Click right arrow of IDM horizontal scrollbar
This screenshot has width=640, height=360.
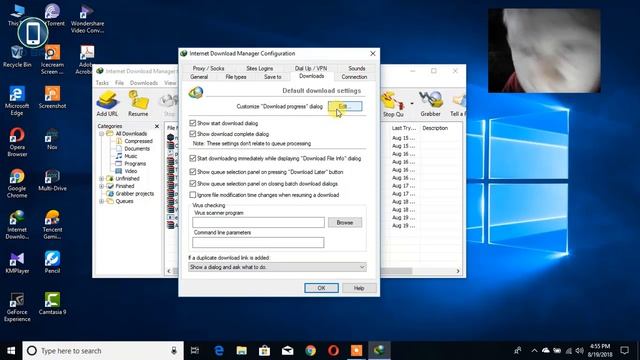[458, 271]
